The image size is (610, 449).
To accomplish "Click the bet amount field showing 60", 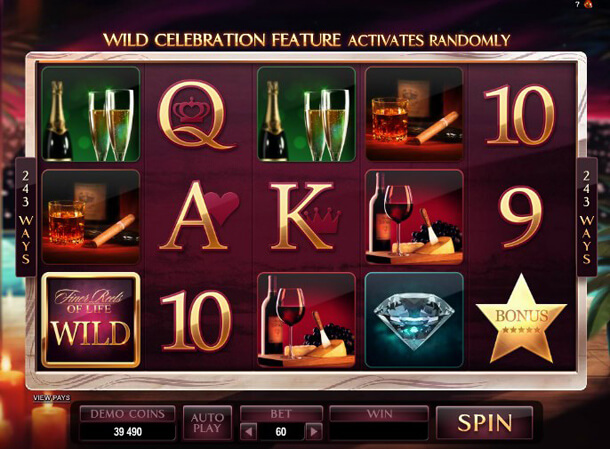I will 281,431.
